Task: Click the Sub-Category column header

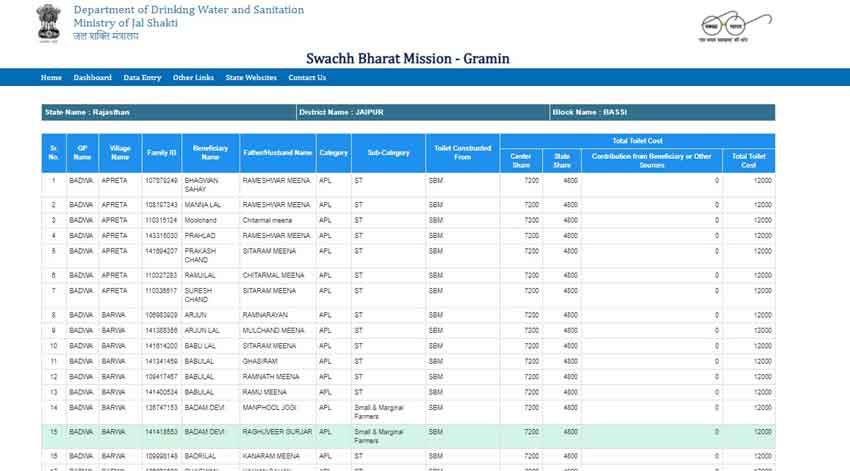Action: click(x=388, y=153)
